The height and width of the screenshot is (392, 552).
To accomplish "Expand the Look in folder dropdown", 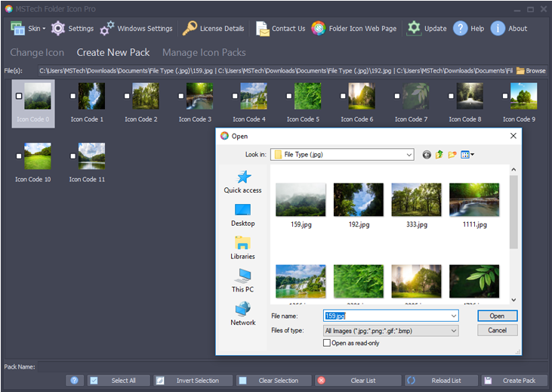I will pos(409,155).
